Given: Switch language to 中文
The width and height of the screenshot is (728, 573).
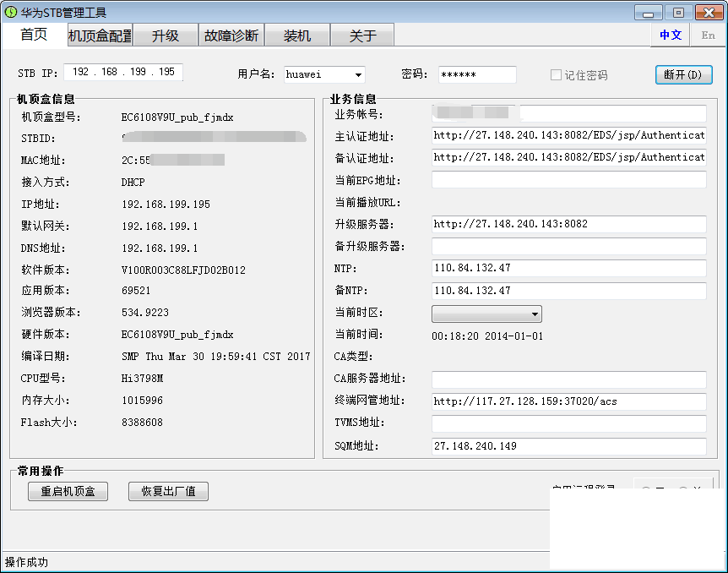Looking at the screenshot, I should pos(671,35).
